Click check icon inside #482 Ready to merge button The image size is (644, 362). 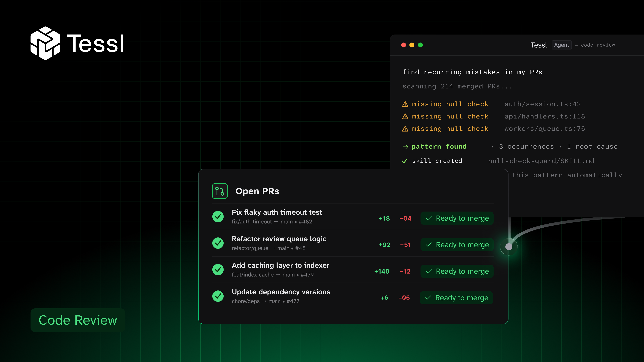(429, 218)
